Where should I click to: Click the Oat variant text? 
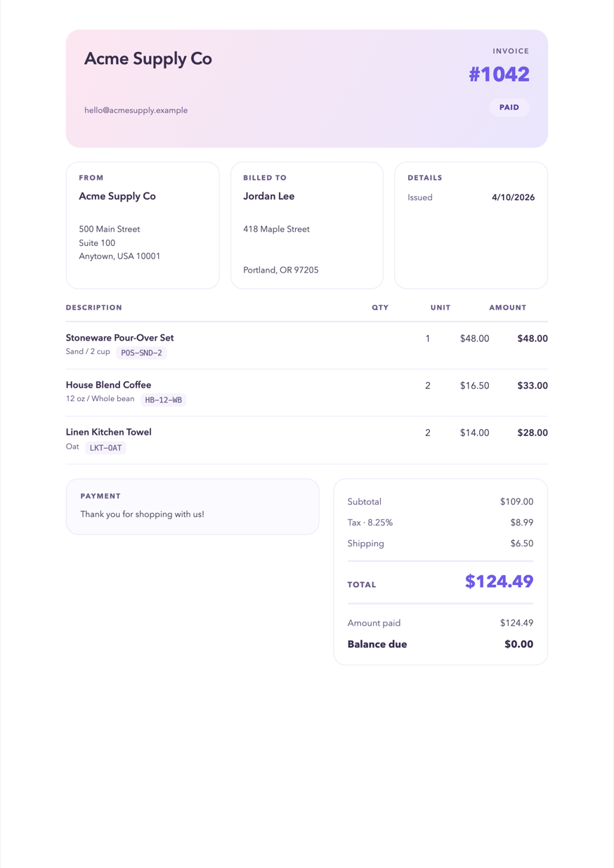click(72, 446)
